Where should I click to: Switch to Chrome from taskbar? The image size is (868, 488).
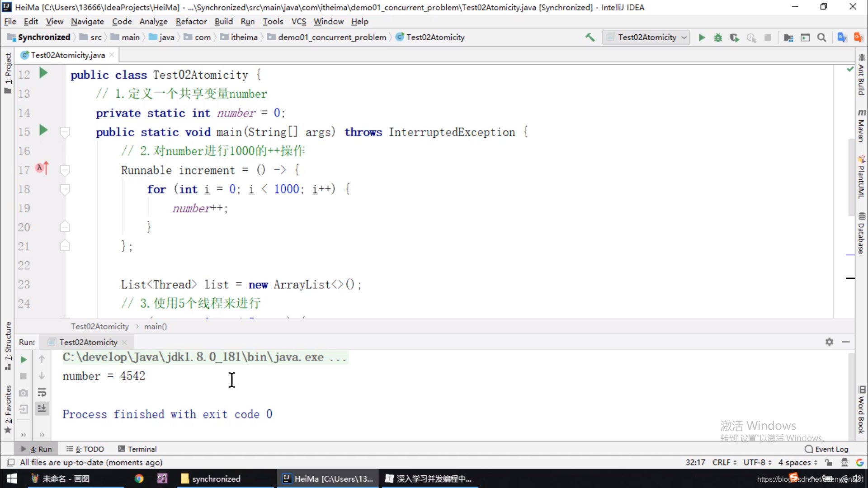pos(139,479)
